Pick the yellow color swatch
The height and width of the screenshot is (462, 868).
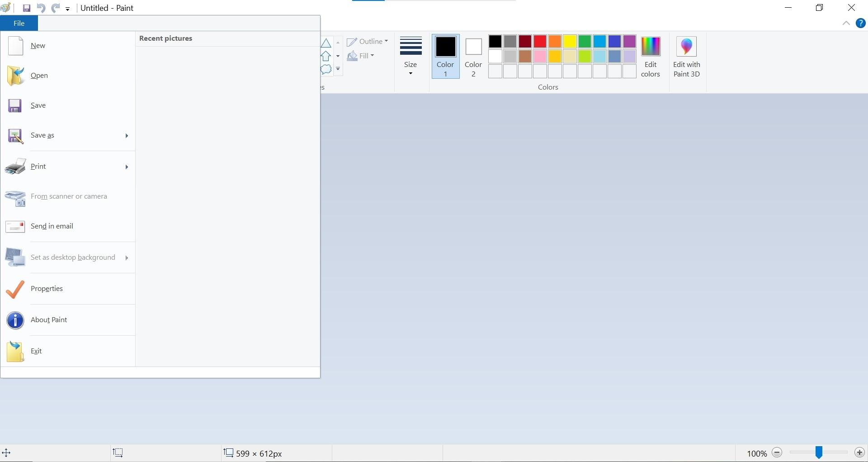[570, 42]
